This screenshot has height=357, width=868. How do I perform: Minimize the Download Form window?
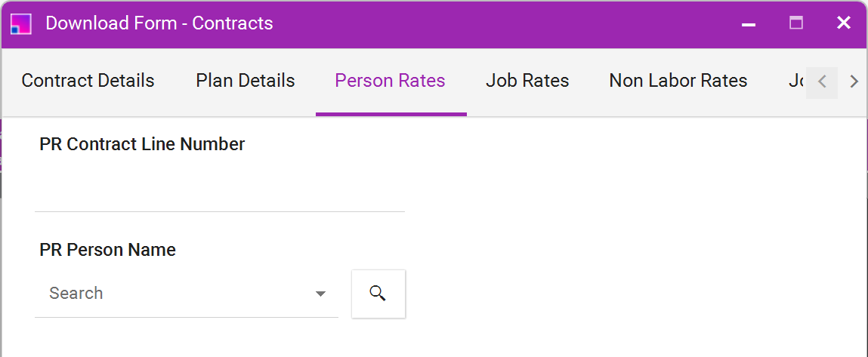(x=749, y=24)
